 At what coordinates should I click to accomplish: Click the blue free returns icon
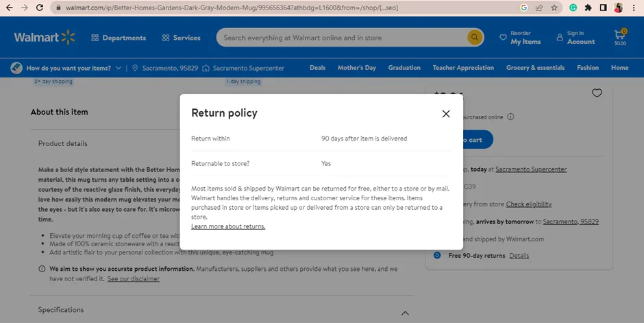pos(437,255)
